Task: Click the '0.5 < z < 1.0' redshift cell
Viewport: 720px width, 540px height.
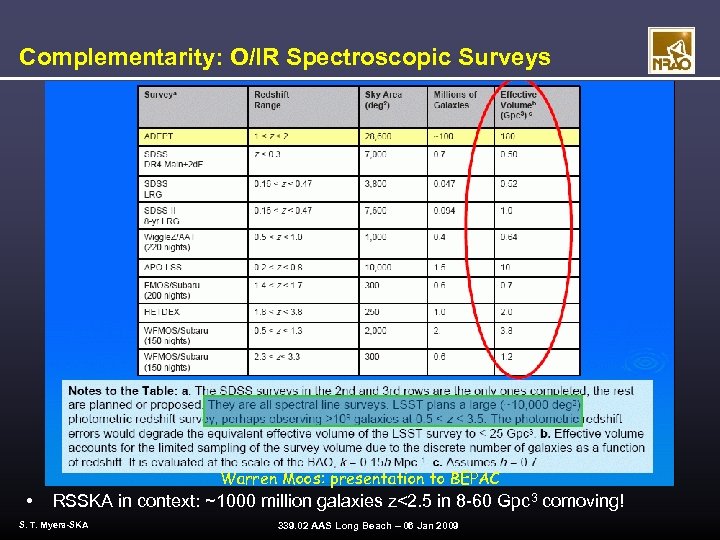Action: (303, 244)
